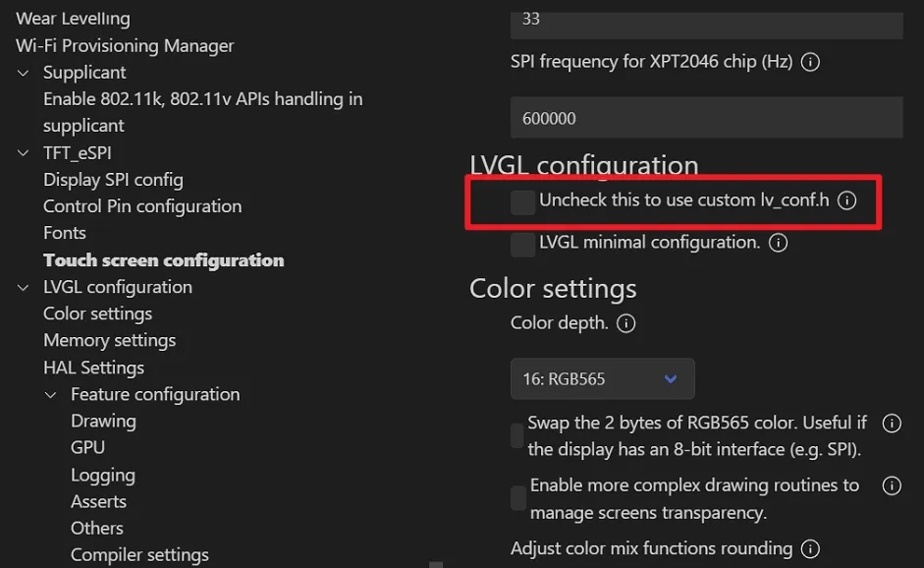Check Swap the 2 bytes of RGB565 color

[x=517, y=436]
